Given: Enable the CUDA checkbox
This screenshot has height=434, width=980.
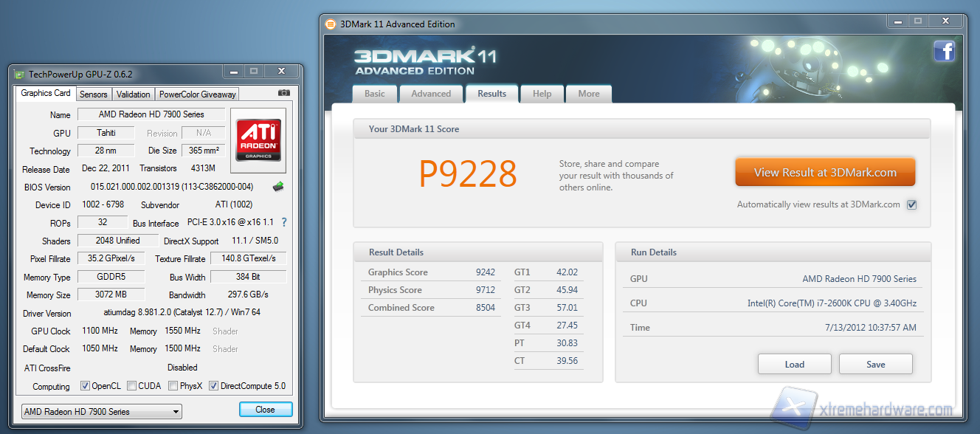Looking at the screenshot, I should (131, 386).
